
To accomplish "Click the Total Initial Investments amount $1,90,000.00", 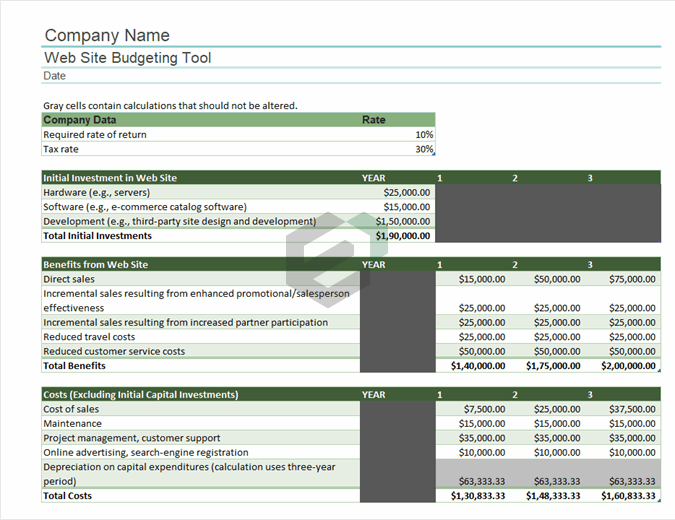I will click(403, 236).
